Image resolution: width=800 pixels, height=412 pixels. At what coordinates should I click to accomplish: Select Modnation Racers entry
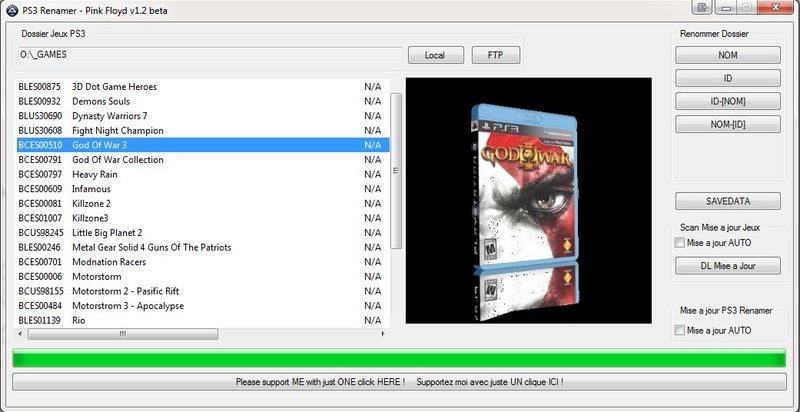tap(203, 262)
